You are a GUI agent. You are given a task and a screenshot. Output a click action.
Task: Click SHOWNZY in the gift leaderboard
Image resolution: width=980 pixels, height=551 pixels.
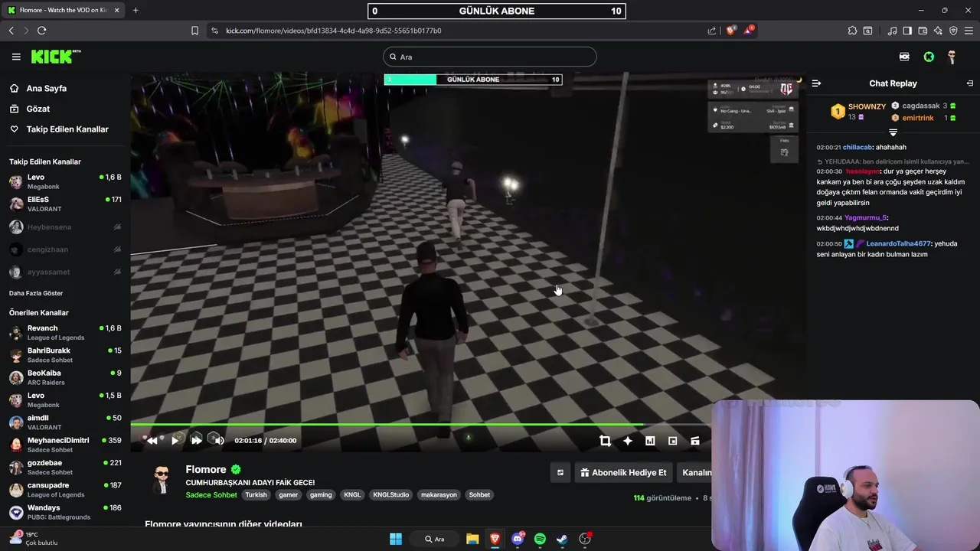[x=867, y=106]
